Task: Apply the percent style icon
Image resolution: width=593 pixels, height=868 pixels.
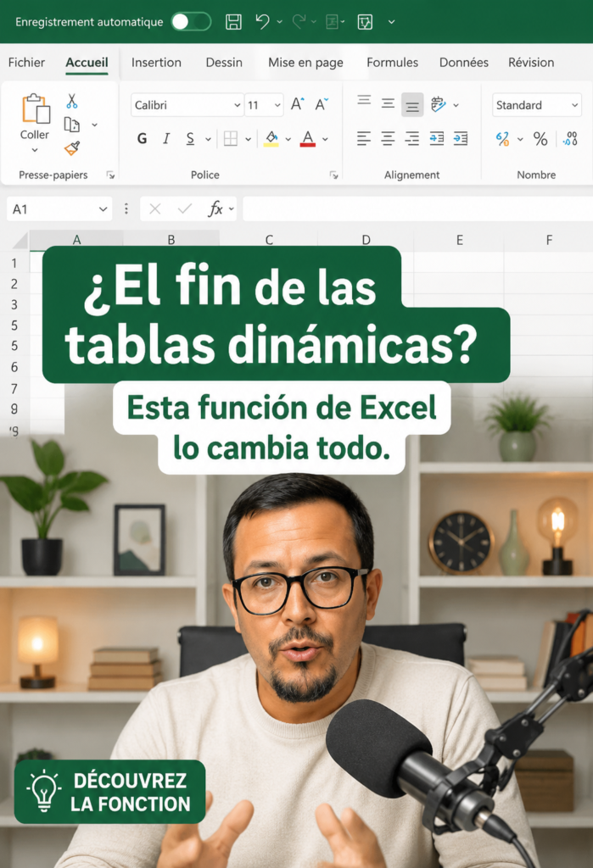Action: [x=540, y=139]
